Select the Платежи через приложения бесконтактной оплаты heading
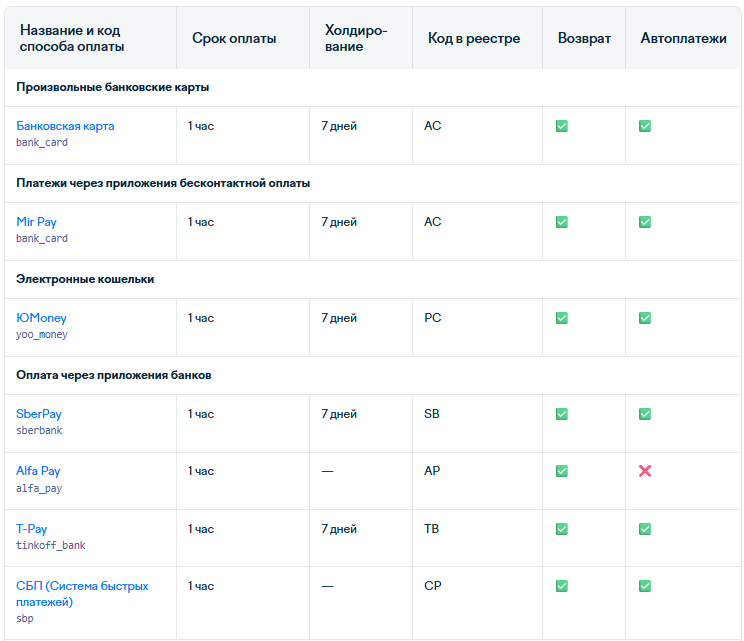744x641 pixels. click(163, 183)
